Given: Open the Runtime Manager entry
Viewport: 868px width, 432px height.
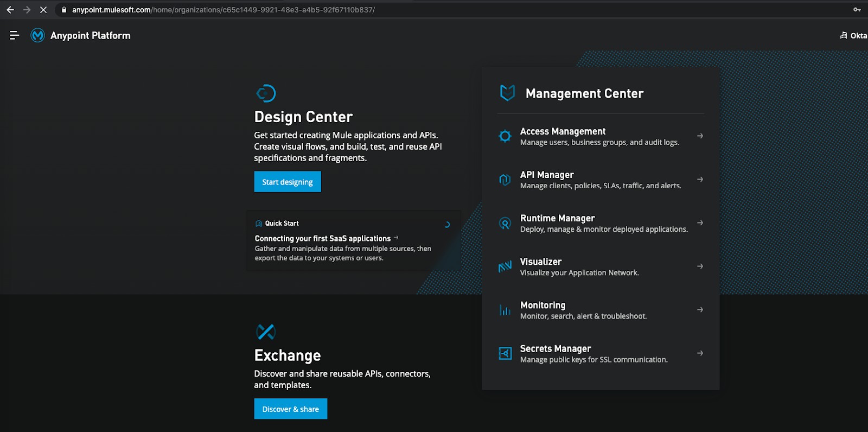Looking at the screenshot, I should tap(557, 218).
